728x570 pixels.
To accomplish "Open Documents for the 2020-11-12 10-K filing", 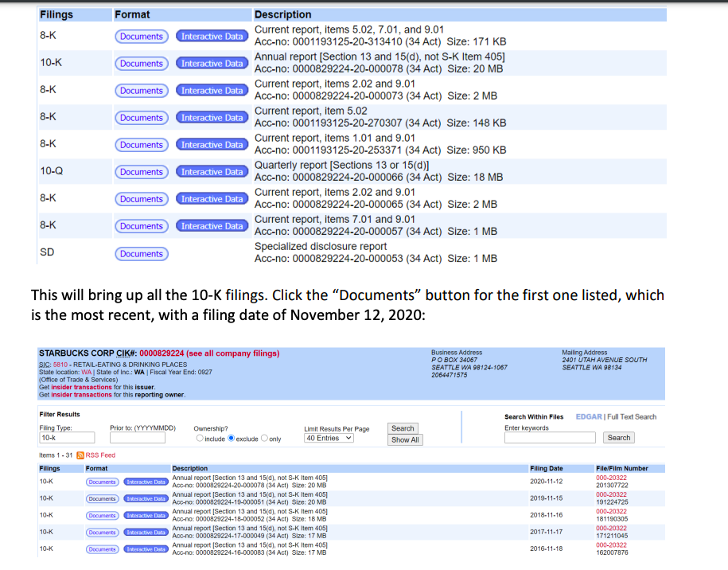I will pos(102,482).
